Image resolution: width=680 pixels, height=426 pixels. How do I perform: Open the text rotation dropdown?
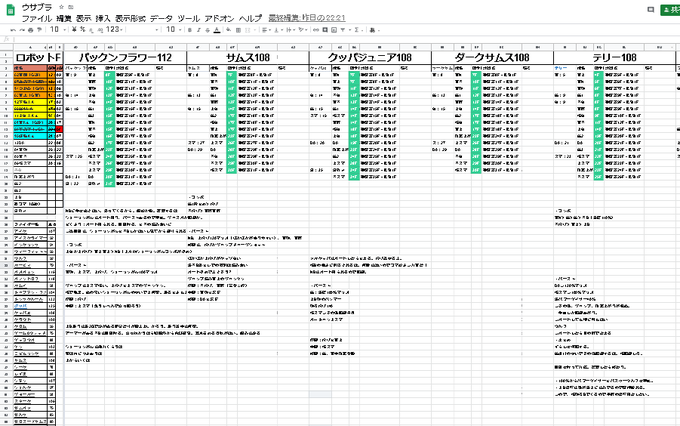[x=303, y=30]
